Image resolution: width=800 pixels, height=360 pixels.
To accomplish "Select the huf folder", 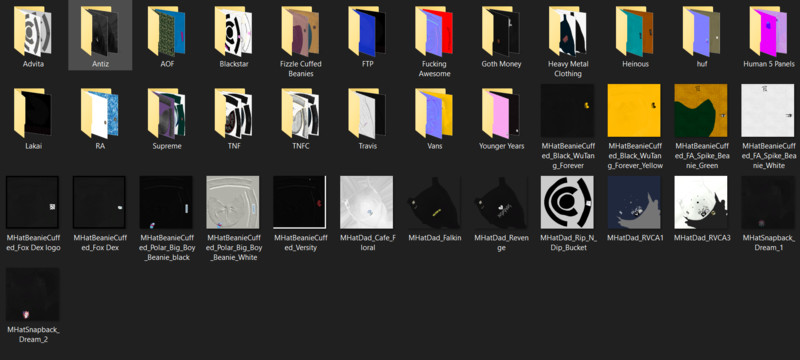I will (702, 31).
